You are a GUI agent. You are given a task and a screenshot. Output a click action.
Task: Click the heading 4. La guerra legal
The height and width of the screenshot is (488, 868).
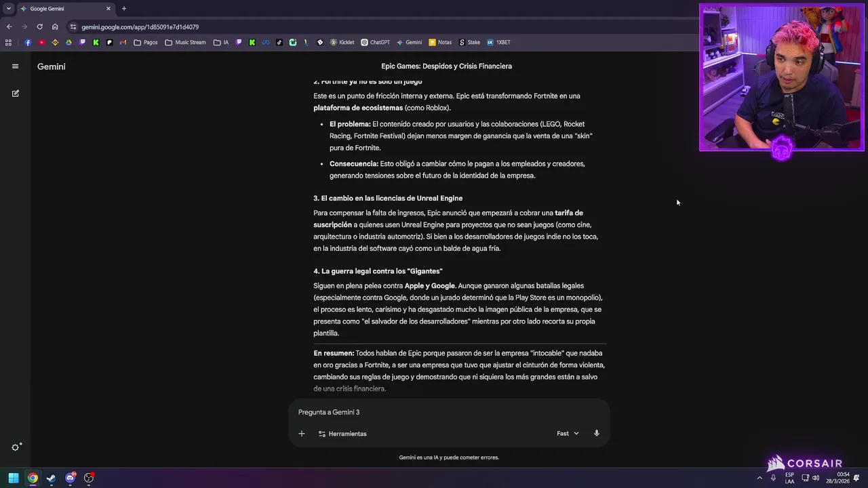tap(378, 271)
